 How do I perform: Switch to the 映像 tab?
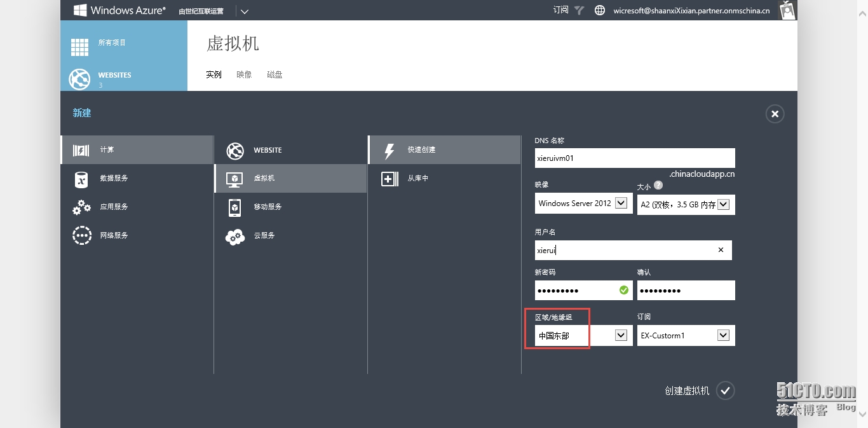coord(244,74)
